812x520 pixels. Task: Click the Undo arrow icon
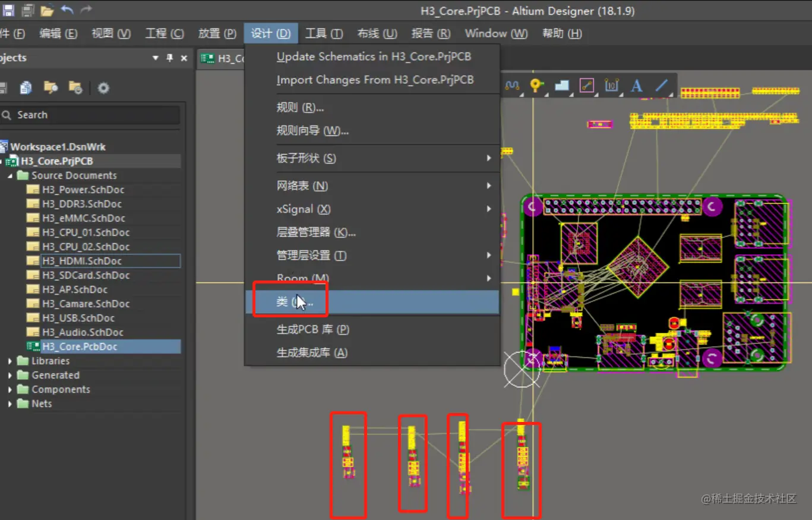pyautogui.click(x=67, y=10)
